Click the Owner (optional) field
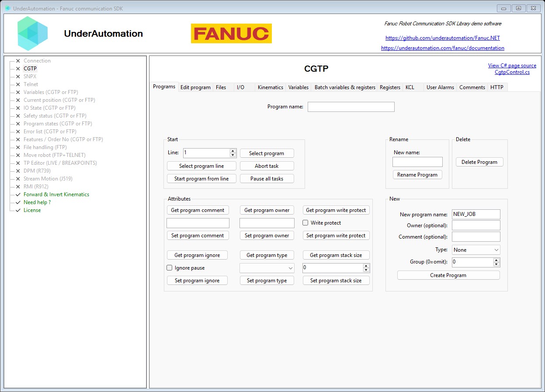Screen dimensions: 545x392 click(476, 225)
